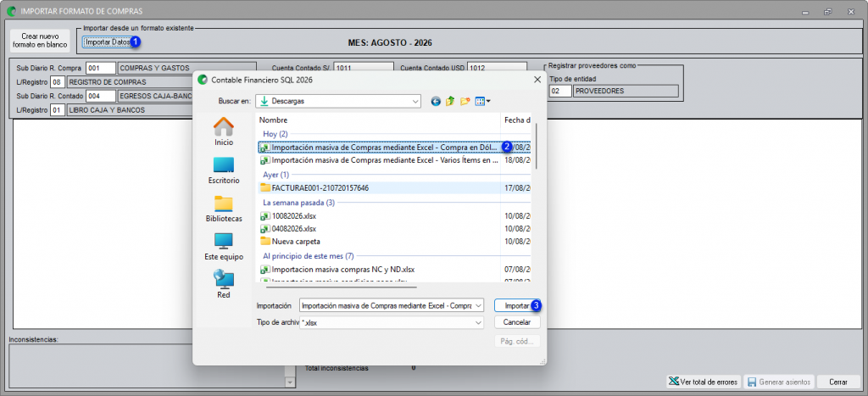868x396 pixels.
Task: Click 'Ver total de errores' button
Action: click(x=704, y=382)
